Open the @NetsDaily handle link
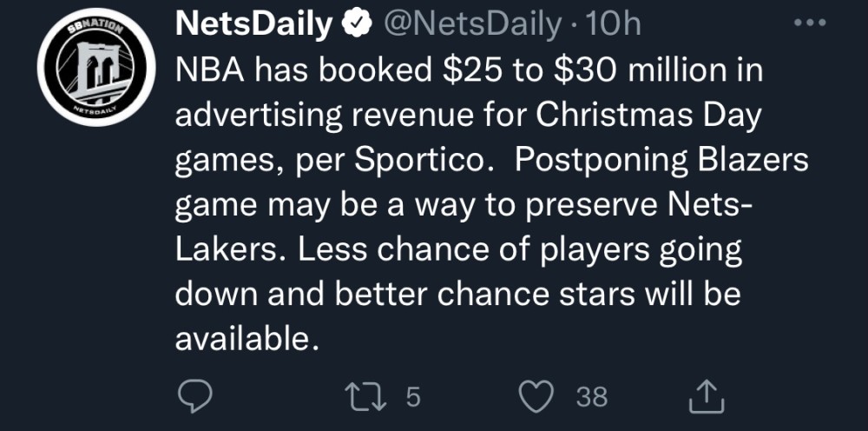Screen dimensions: 868x431 point(471,25)
